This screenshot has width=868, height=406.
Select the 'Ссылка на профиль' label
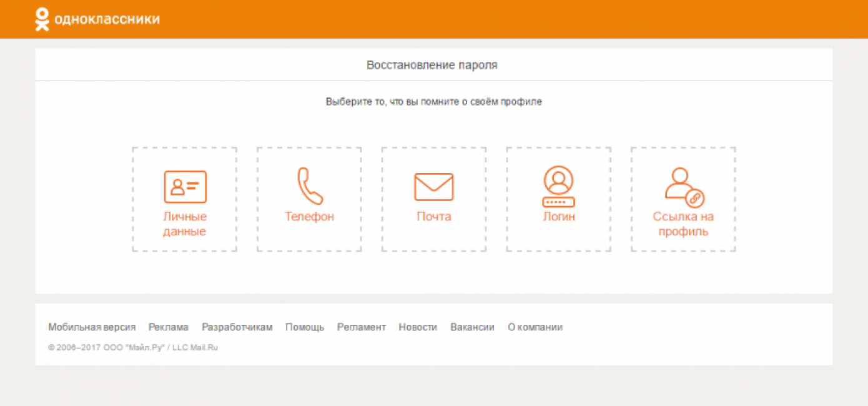click(x=683, y=224)
